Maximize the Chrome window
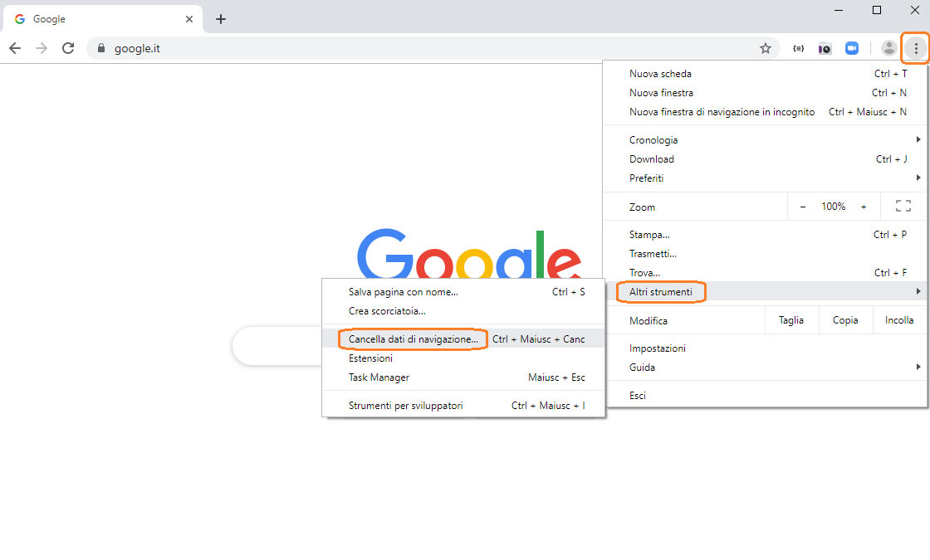This screenshot has height=560, width=930. (877, 10)
